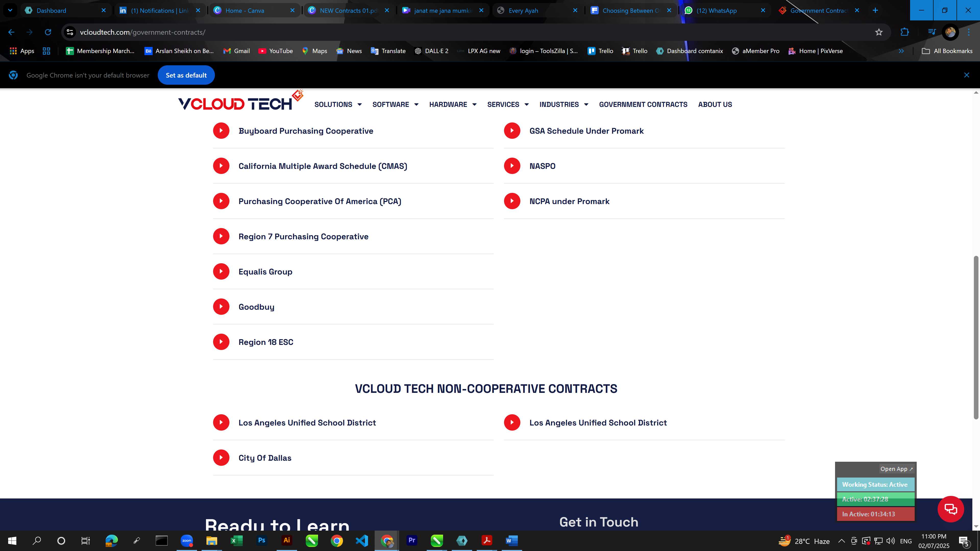The image size is (980, 551).
Task: Dismiss the default browser notification bar
Action: [x=966, y=75]
